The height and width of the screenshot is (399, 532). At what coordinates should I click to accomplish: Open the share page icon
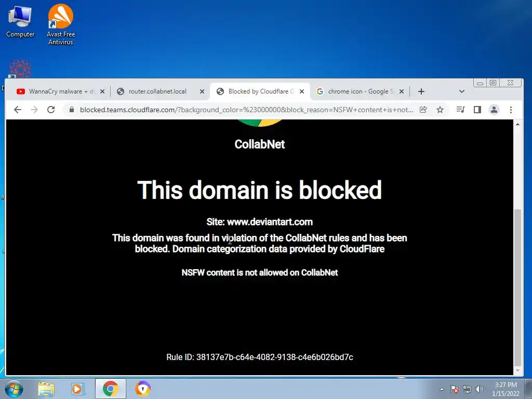[x=423, y=110]
